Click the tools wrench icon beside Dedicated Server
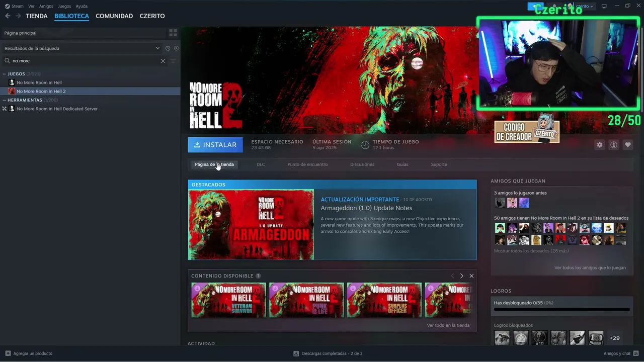 (x=5, y=109)
